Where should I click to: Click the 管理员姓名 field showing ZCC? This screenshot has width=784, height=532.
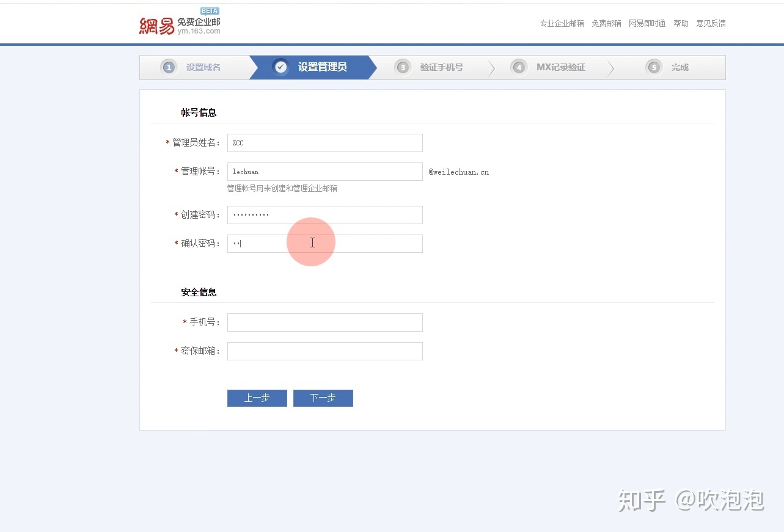(x=324, y=142)
